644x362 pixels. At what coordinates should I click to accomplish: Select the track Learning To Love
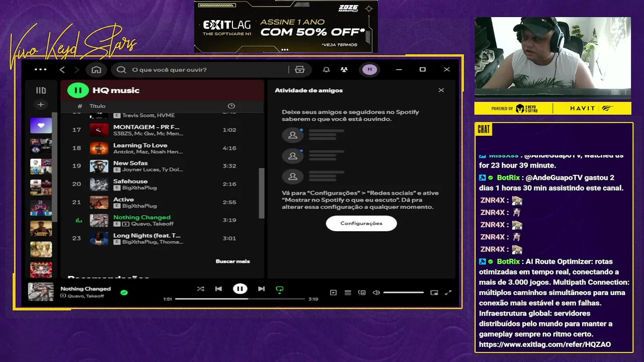tap(162, 148)
